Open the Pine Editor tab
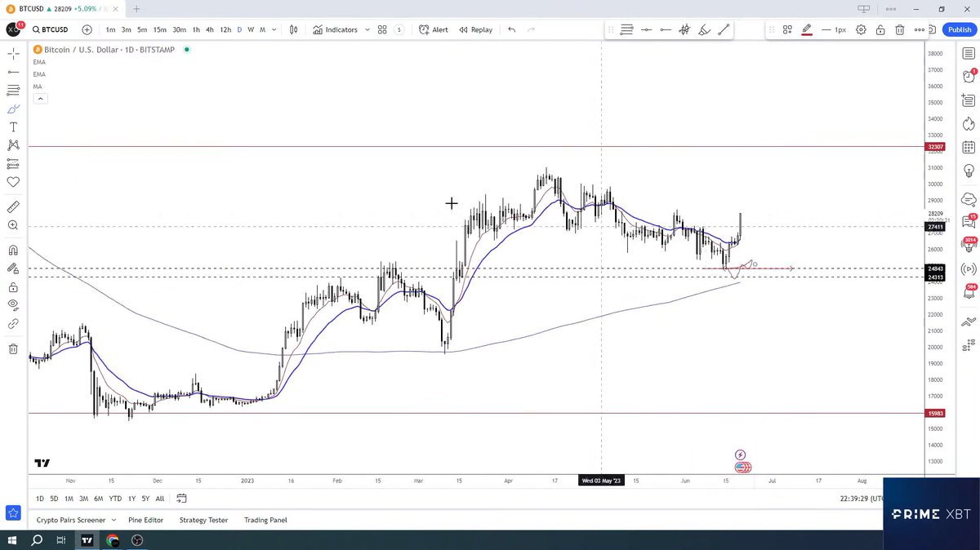Image resolution: width=980 pixels, height=550 pixels. [x=145, y=520]
